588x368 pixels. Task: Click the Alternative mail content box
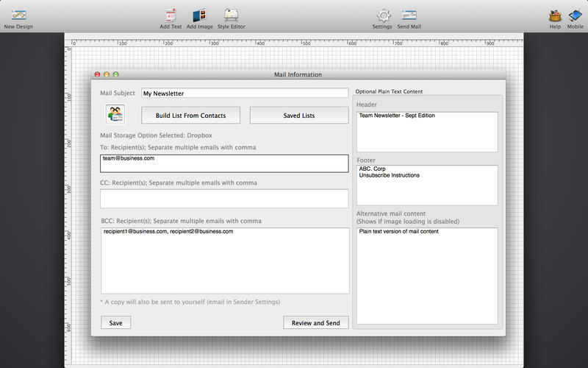click(426, 276)
